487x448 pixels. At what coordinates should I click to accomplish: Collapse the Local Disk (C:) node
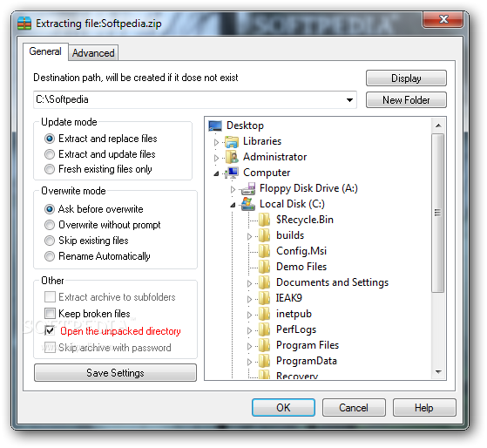click(233, 205)
